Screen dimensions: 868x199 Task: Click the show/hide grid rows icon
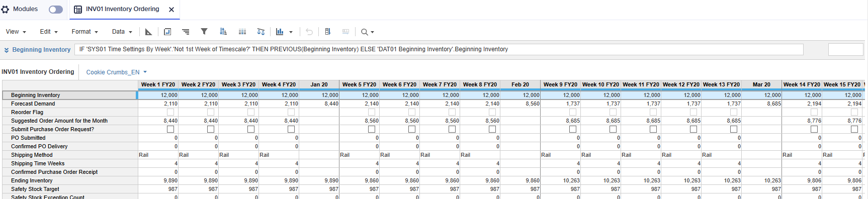(x=242, y=32)
